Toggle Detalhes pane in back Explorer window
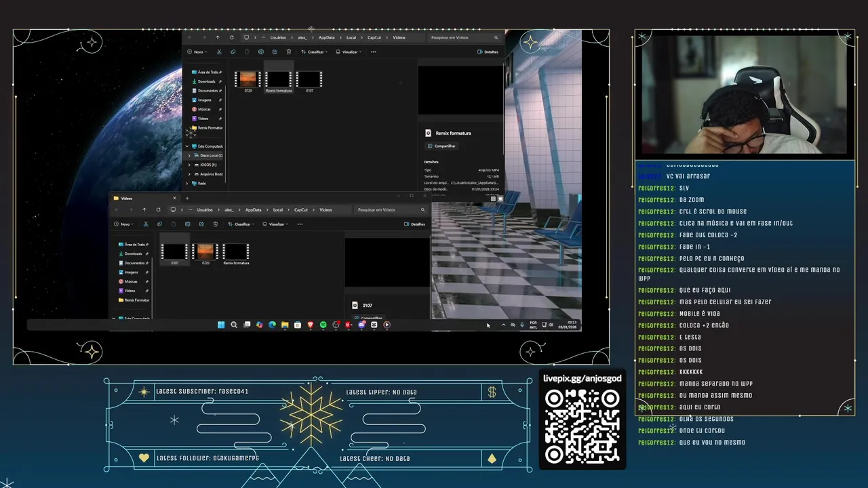This screenshot has height=488, width=868. 488,52
